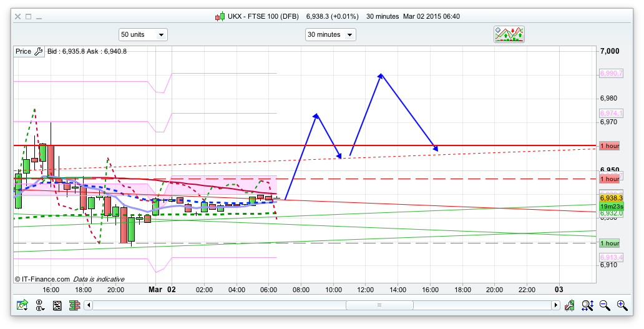Screen dimensions: 644x329
Task: Click the yellow 6,938.3 current price tag
Action: coord(611,198)
